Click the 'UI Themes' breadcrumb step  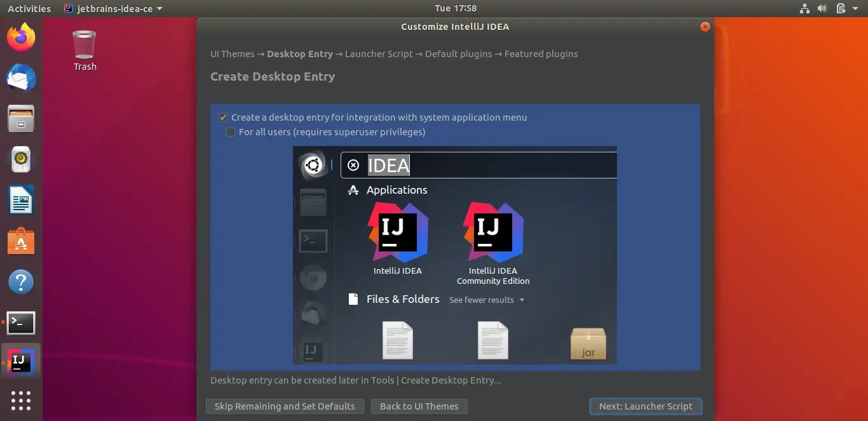(x=233, y=54)
